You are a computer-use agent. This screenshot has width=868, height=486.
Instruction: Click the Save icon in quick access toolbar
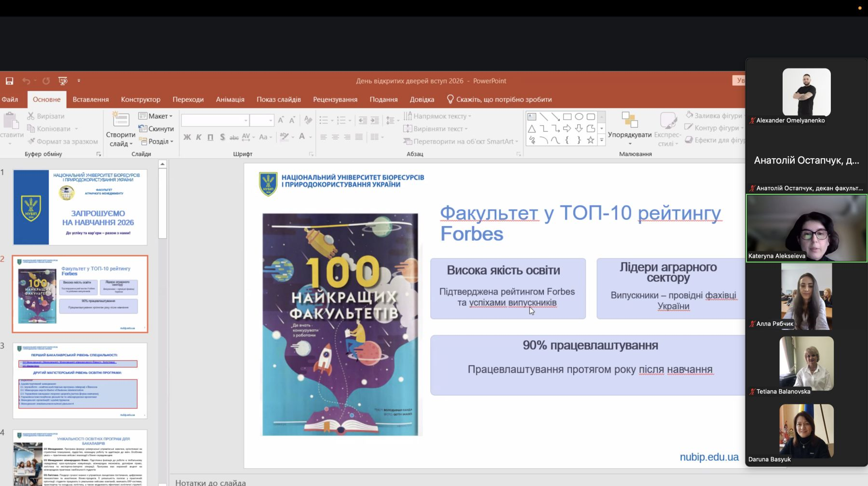pyautogui.click(x=9, y=81)
